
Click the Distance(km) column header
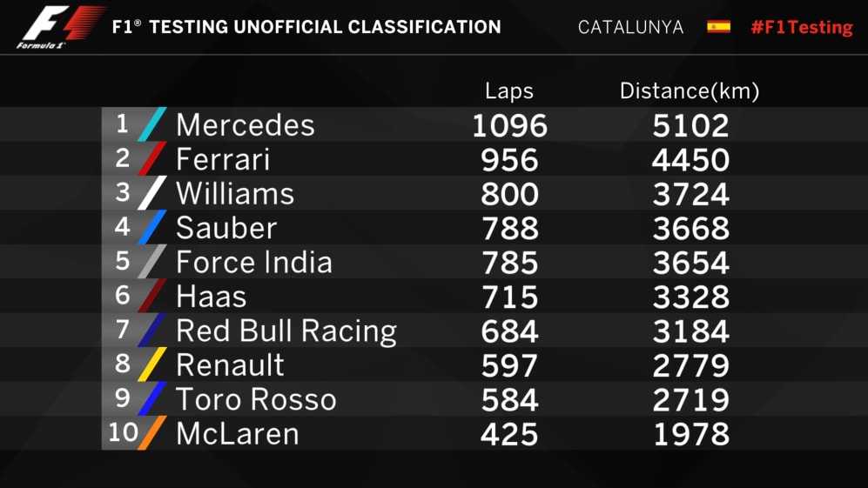(x=689, y=91)
